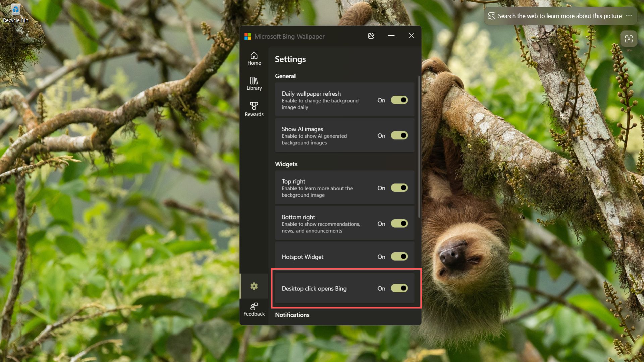
Task: Open the Feedback sidebar option
Action: coord(254,309)
